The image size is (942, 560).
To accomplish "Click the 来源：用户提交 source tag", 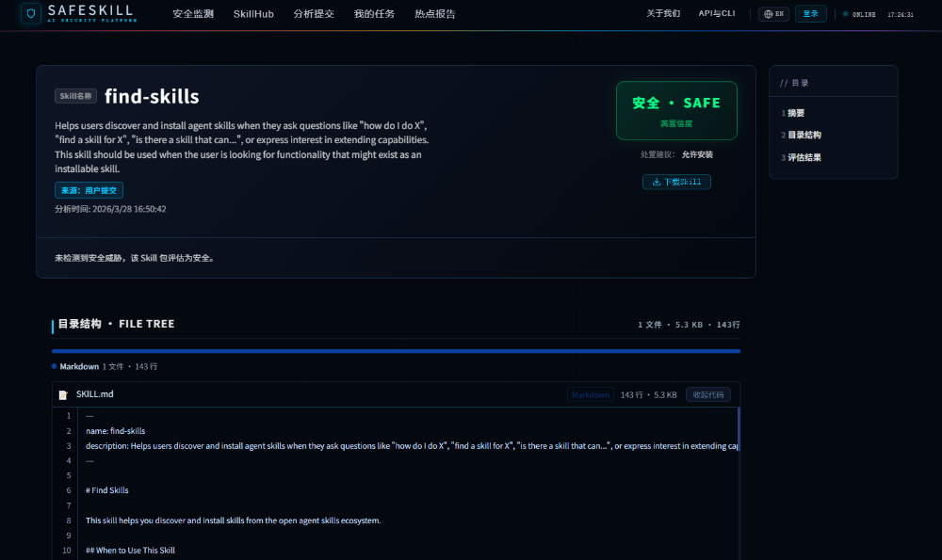I will point(89,190).
